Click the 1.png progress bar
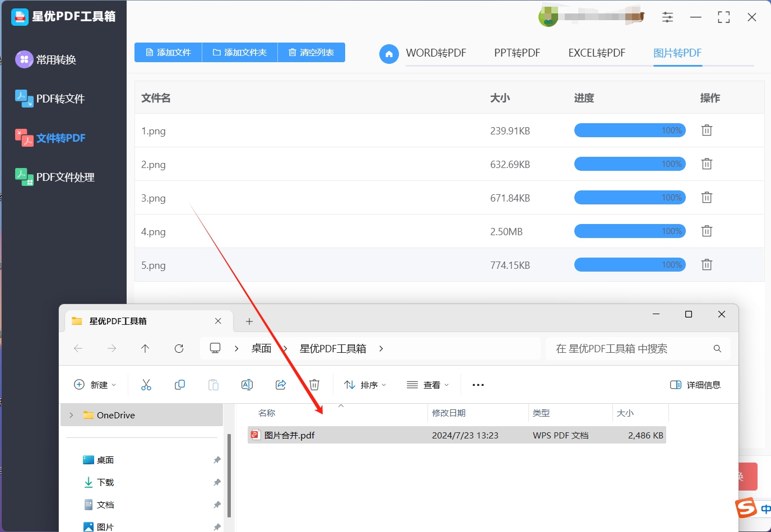Screen dimensions: 771x532 pyautogui.click(x=630, y=130)
